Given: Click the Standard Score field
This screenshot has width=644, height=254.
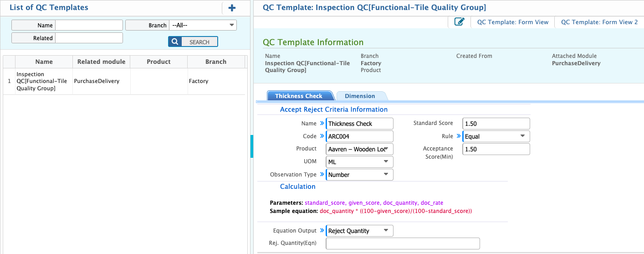Looking at the screenshot, I should point(496,124).
